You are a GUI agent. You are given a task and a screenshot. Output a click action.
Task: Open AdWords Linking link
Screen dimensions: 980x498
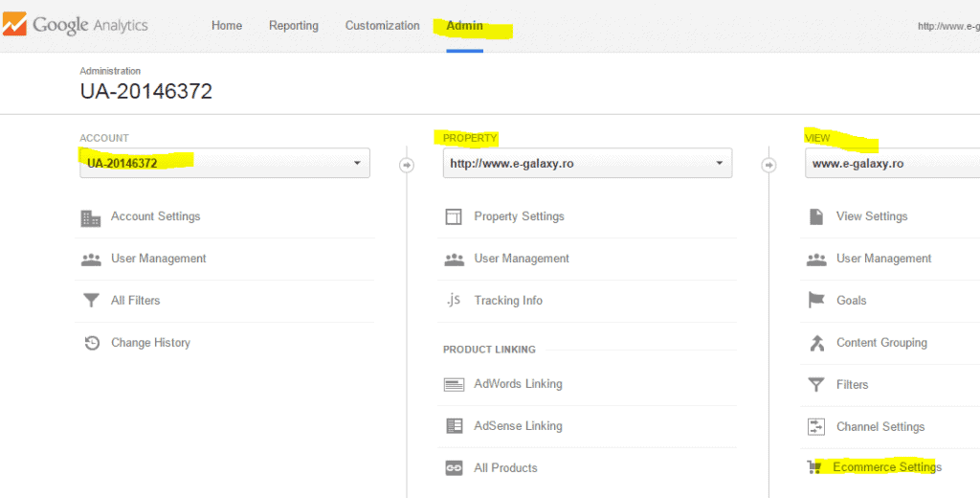(x=518, y=384)
